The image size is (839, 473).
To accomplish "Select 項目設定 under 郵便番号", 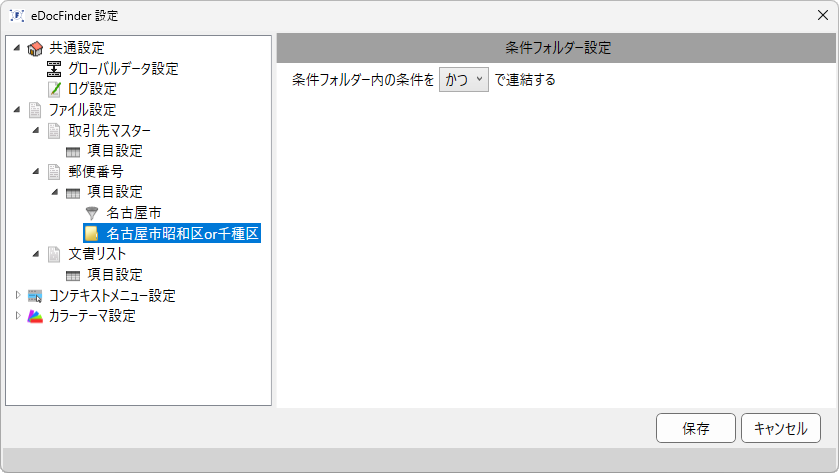I will coord(115,192).
